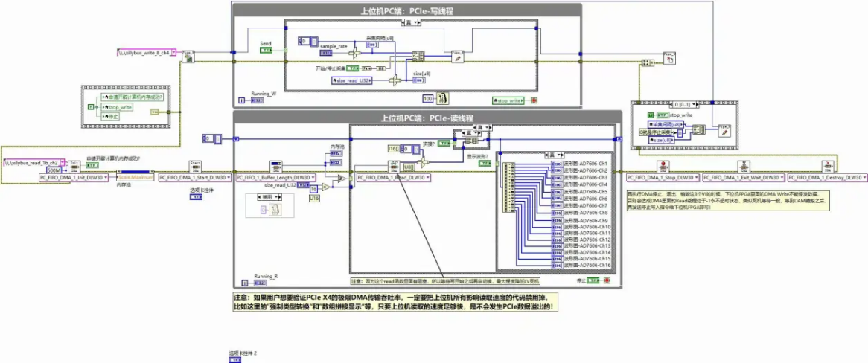The width and height of the screenshot is (868, 363).
Task: Expand the PC_FIFO_DMA_1_Stop_DLW30 selector dropdown
Action: pos(698,178)
